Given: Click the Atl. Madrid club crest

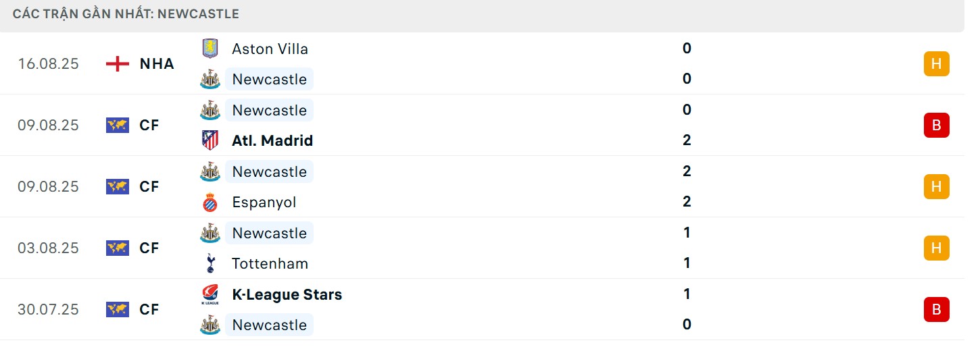Looking at the screenshot, I should point(210,140).
